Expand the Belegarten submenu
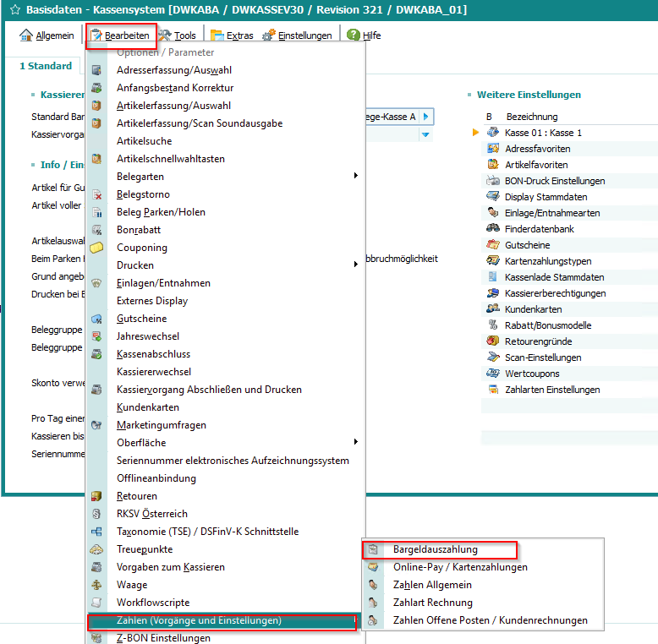 356,177
